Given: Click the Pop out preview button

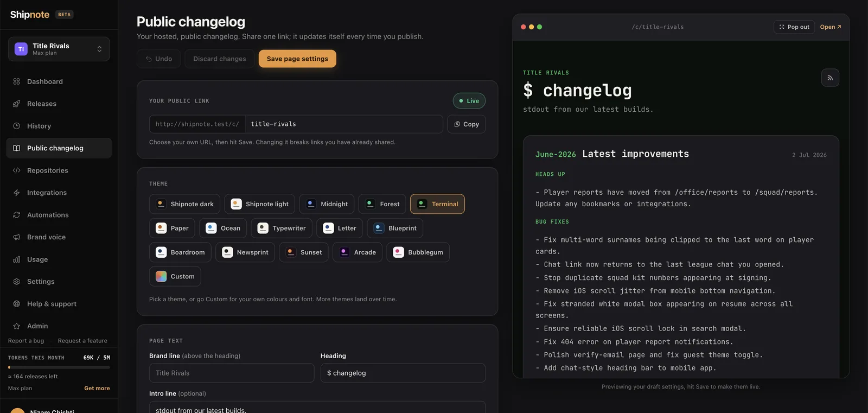Looking at the screenshot, I should click(x=794, y=27).
